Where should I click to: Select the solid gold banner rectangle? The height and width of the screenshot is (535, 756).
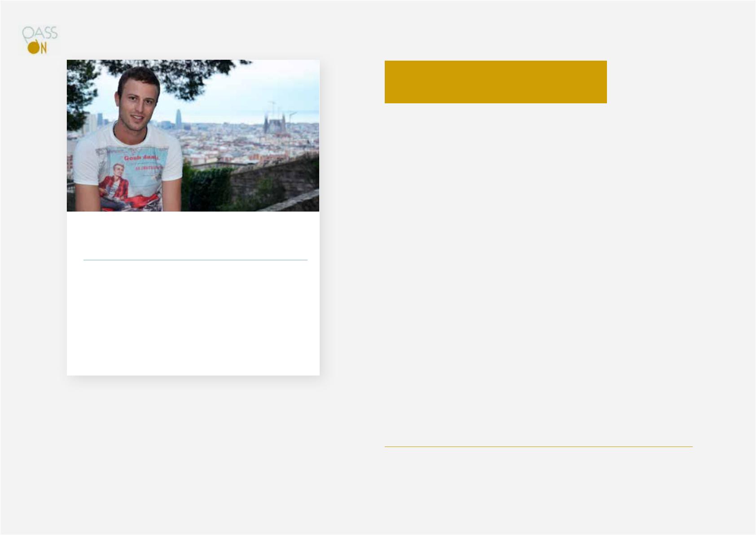pyautogui.click(x=496, y=82)
